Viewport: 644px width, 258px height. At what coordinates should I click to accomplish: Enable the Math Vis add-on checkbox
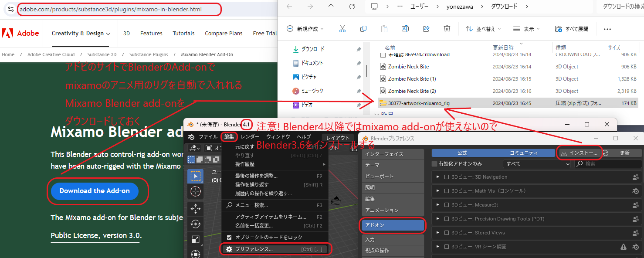click(446, 191)
